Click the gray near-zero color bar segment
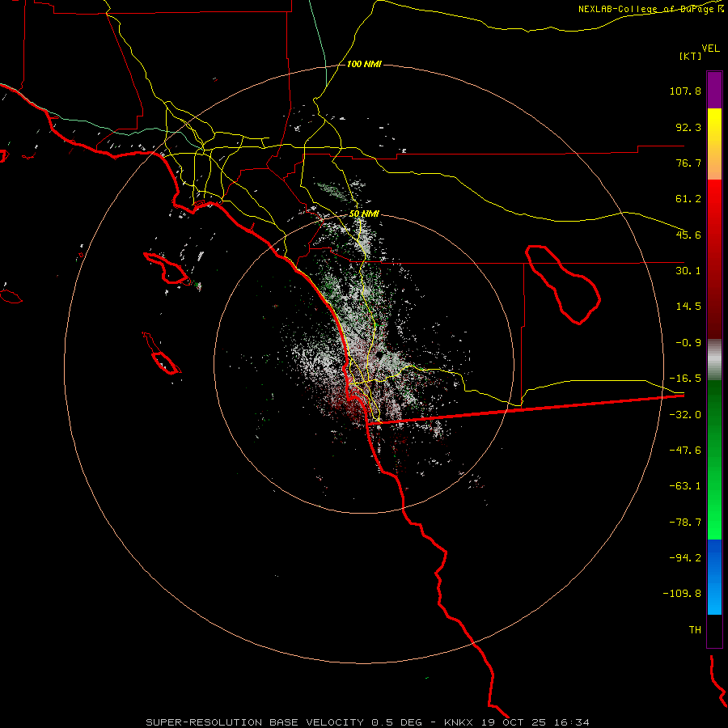Viewport: 728px width, 728px height. pos(714,360)
